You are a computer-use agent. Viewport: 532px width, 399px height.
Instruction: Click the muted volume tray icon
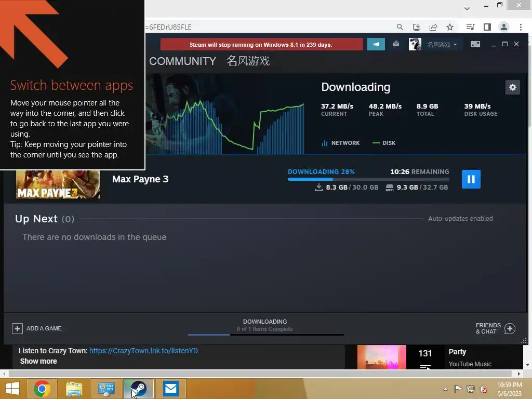[483, 389]
